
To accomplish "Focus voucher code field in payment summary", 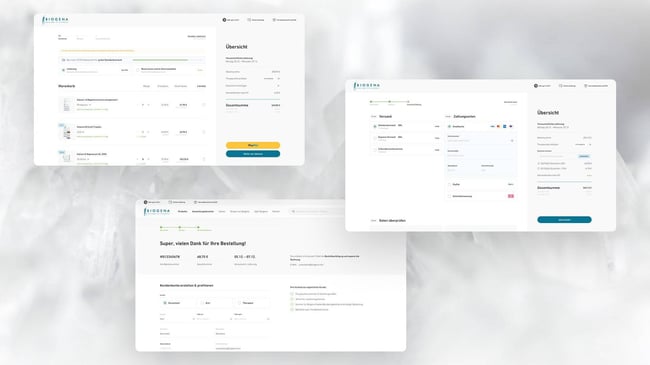I will [x=557, y=156].
